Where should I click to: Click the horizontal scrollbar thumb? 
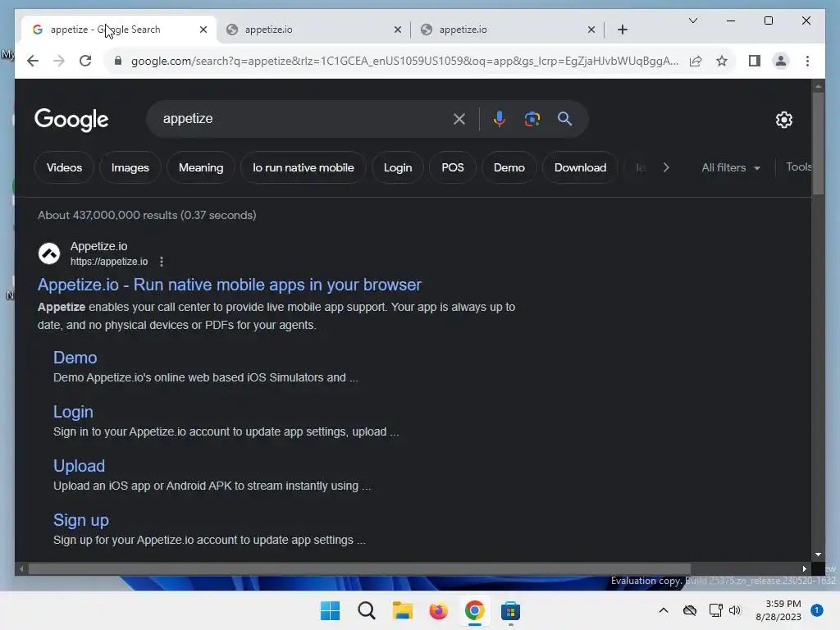pos(359,568)
